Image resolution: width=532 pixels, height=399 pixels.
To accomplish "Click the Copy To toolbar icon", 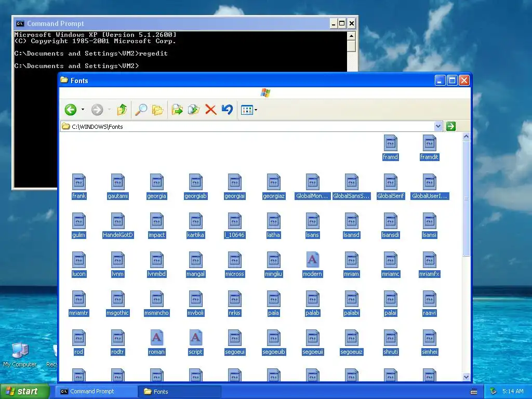I will click(194, 110).
